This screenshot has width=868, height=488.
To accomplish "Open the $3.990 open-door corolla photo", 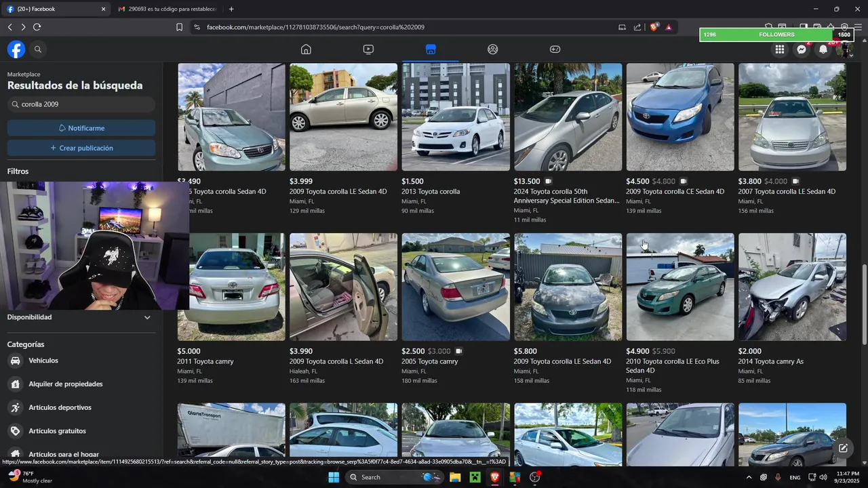I will tap(344, 287).
